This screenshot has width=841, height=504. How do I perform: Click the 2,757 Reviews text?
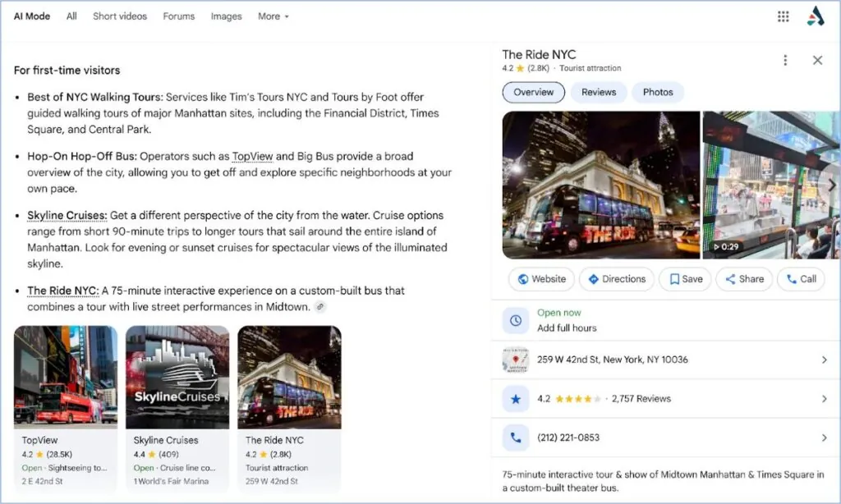[x=641, y=399]
